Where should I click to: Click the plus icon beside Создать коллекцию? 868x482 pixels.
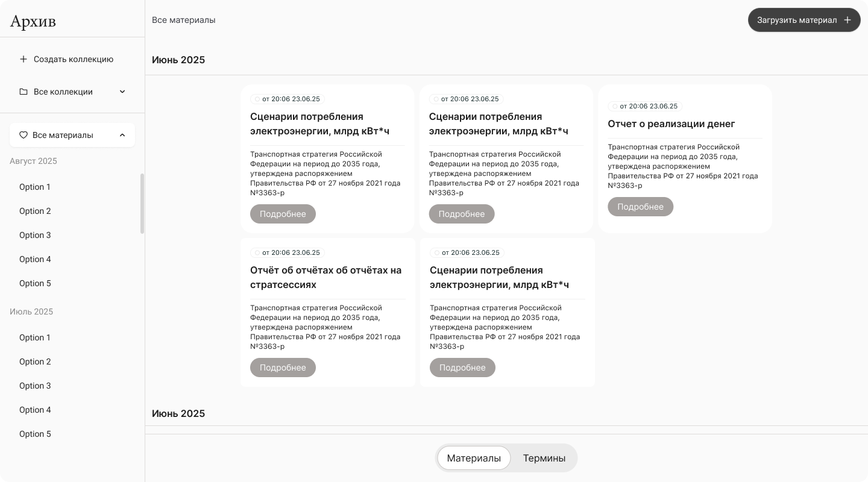(24, 59)
